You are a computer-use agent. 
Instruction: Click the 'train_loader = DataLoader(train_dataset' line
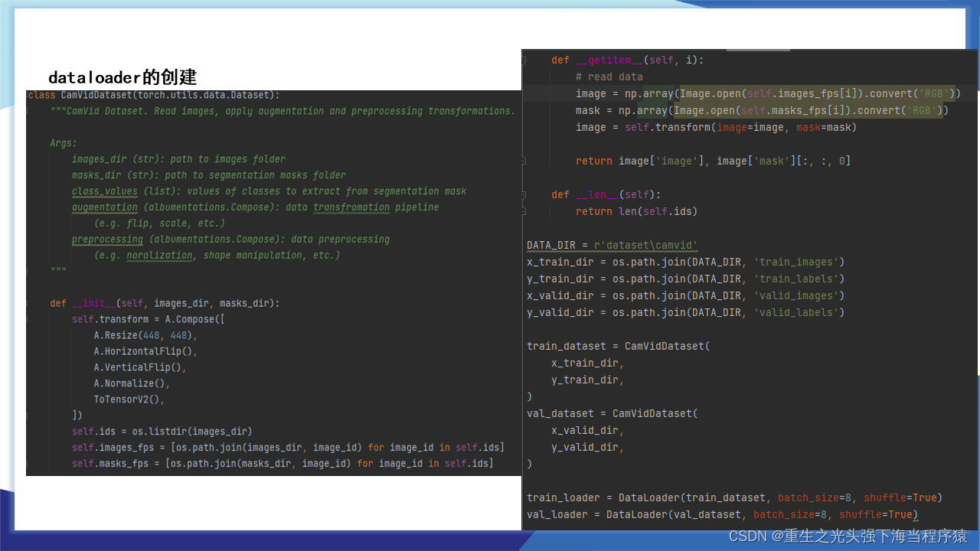(x=734, y=498)
